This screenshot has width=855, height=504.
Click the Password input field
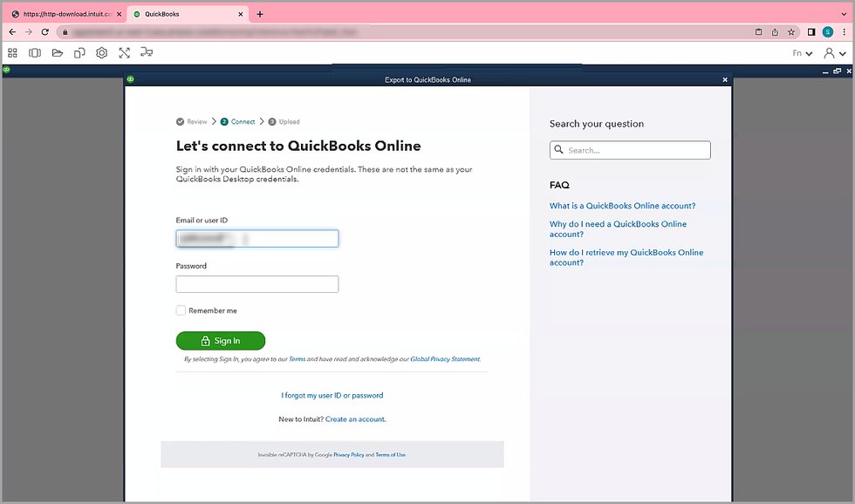tap(256, 284)
